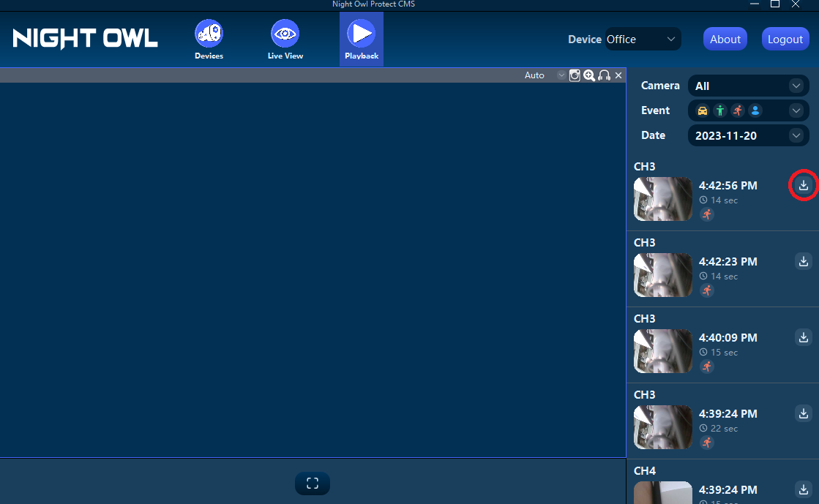The width and height of the screenshot is (819, 504).
Task: Open the Camera selection dropdown
Action: 748,86
